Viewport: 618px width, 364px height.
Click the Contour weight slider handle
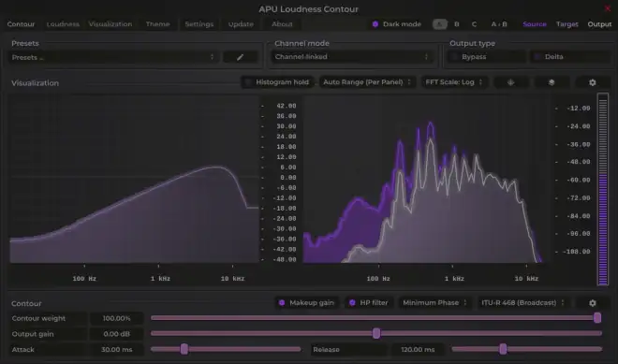pos(597,318)
